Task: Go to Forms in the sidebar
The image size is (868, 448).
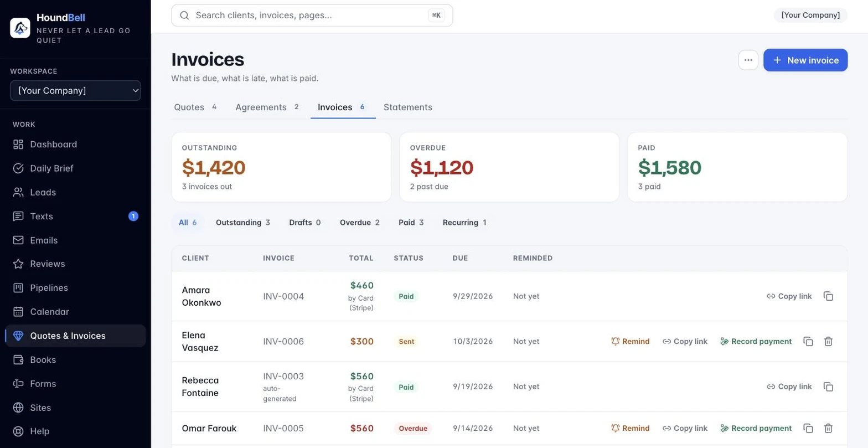Action: pos(75,384)
